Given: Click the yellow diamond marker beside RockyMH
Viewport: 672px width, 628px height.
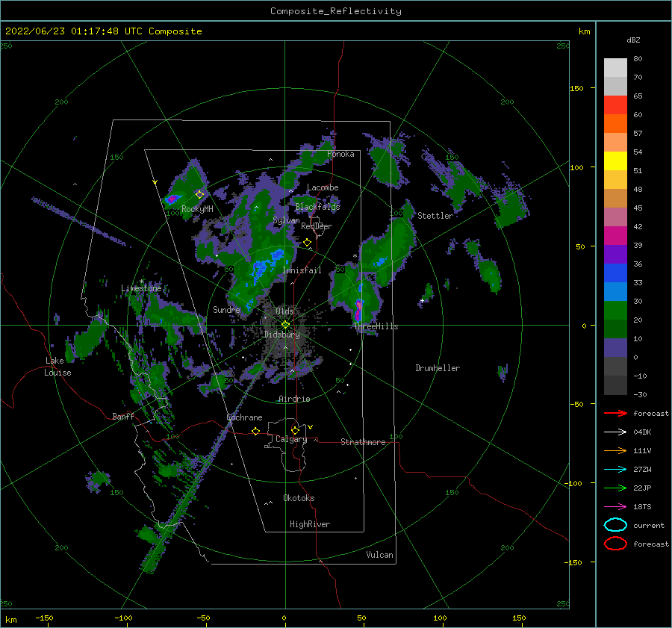Looking at the screenshot, I should (199, 195).
